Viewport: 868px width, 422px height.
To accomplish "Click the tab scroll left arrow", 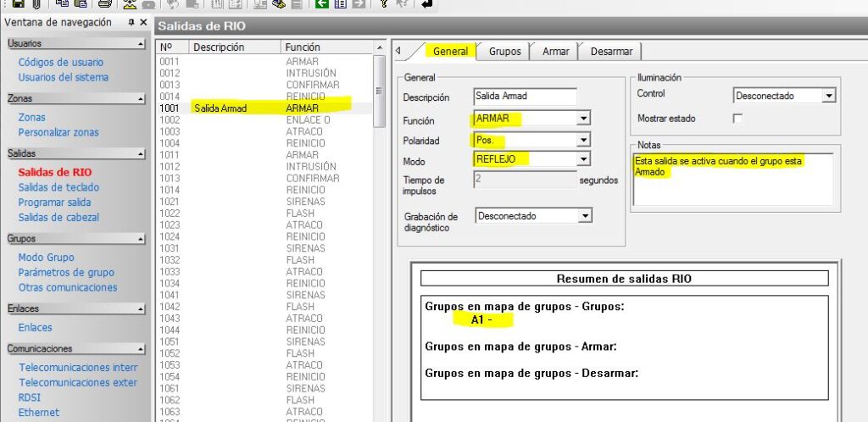I will [398, 51].
